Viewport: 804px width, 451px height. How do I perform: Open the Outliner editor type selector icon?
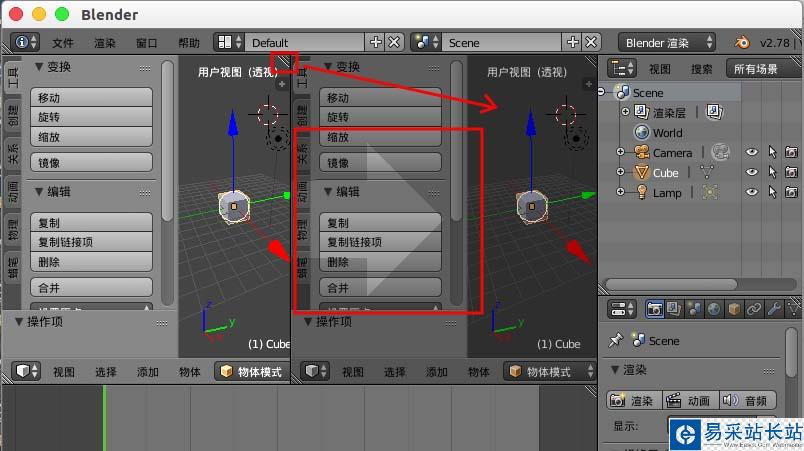pos(622,68)
